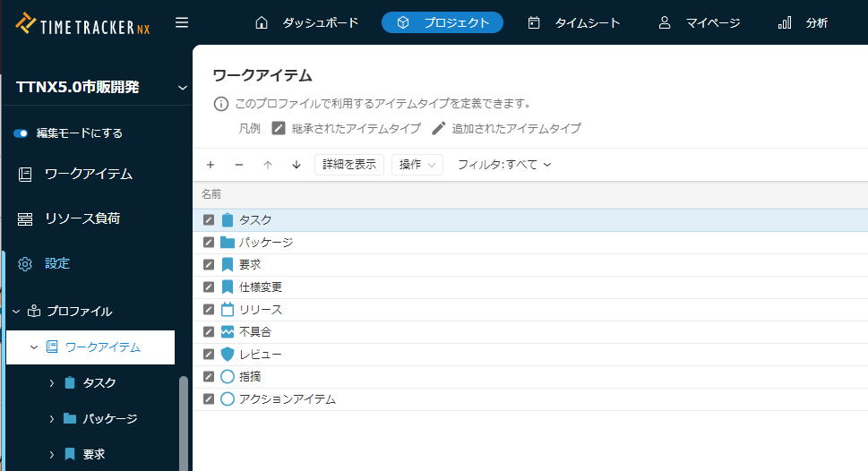868x471 pixels.
Task: Click the folder icon in パッケージ list row
Action: point(228,243)
